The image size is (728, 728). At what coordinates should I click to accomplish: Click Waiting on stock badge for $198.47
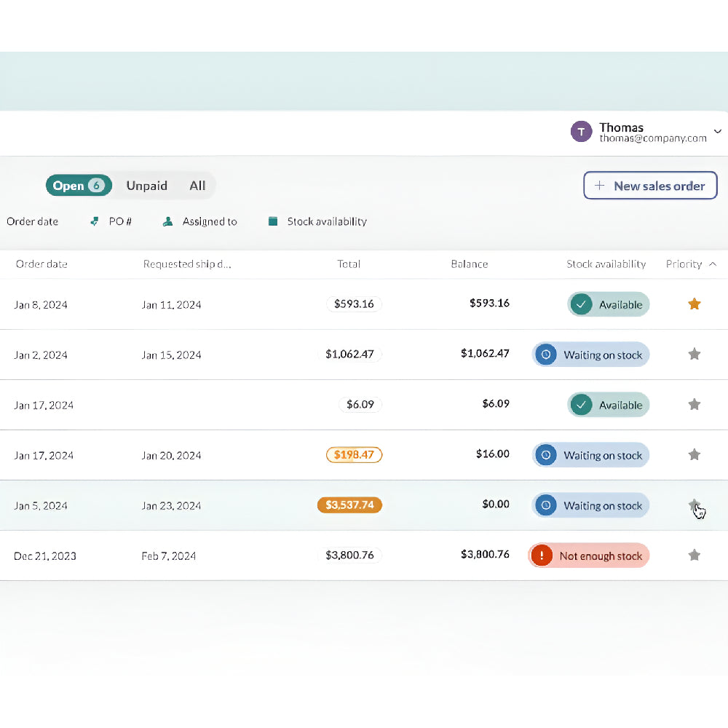[590, 454]
